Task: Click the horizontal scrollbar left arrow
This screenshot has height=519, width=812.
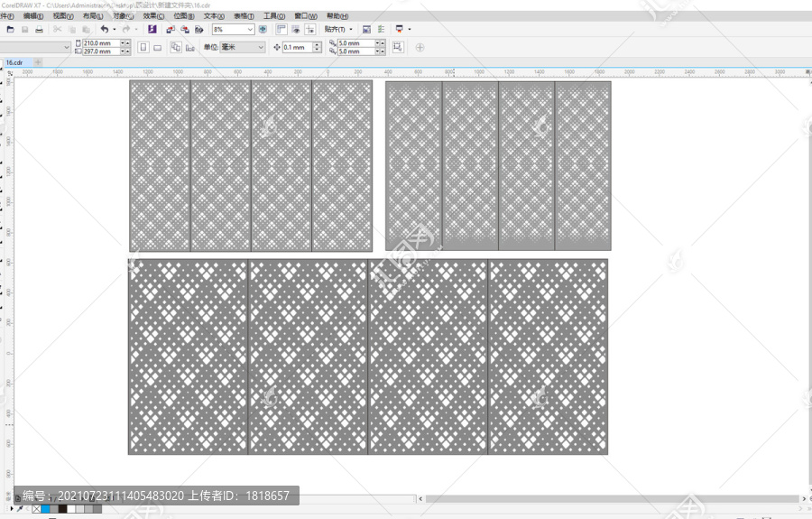Action: coord(420,499)
